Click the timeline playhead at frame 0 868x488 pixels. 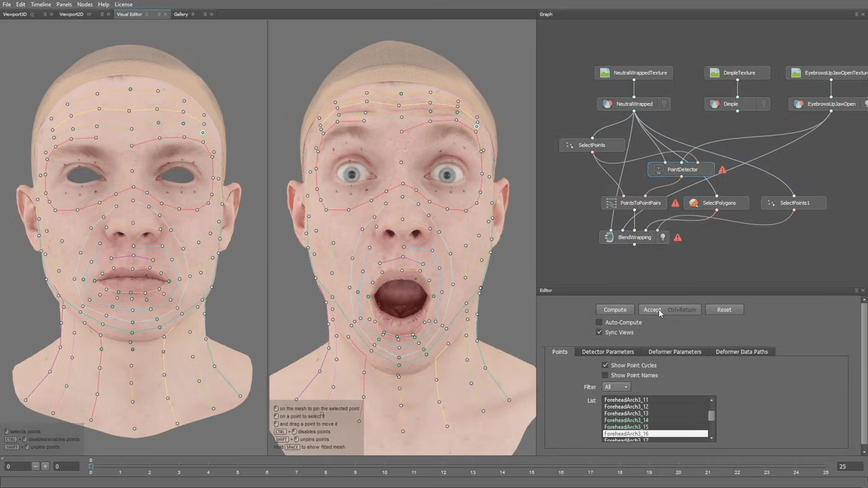pos(91,466)
